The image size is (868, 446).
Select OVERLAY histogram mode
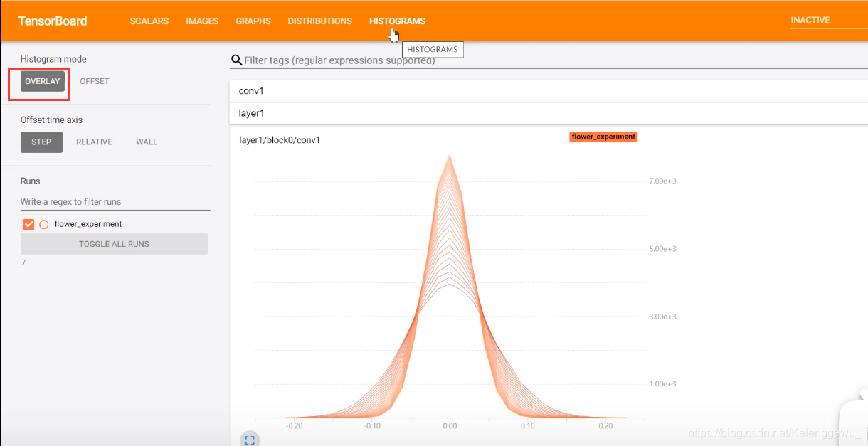(x=43, y=81)
